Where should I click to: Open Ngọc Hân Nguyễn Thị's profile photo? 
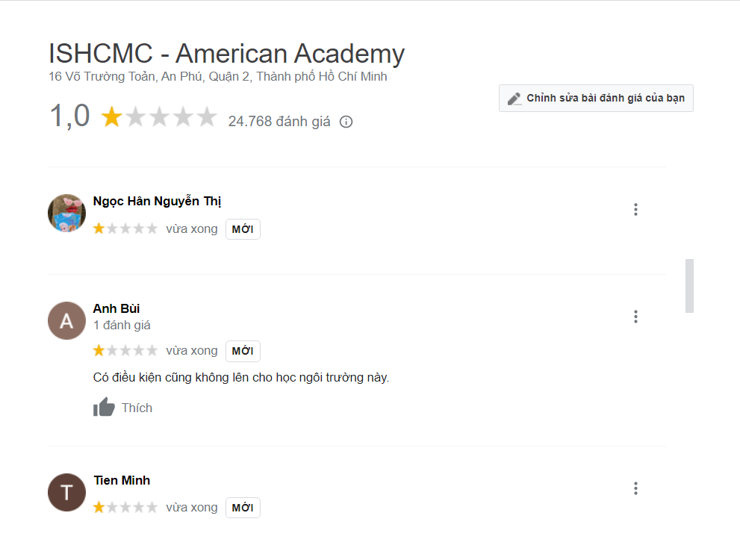click(67, 213)
